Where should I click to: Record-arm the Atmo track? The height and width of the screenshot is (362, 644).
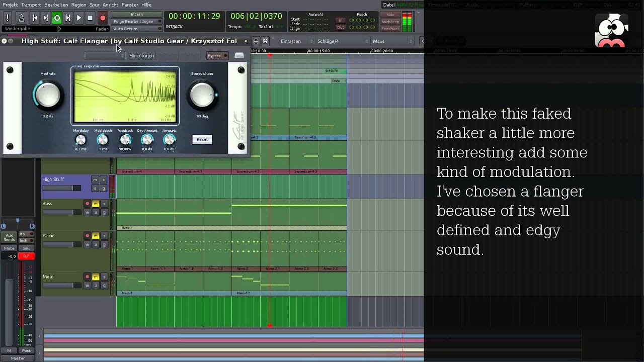pyautogui.click(x=87, y=236)
